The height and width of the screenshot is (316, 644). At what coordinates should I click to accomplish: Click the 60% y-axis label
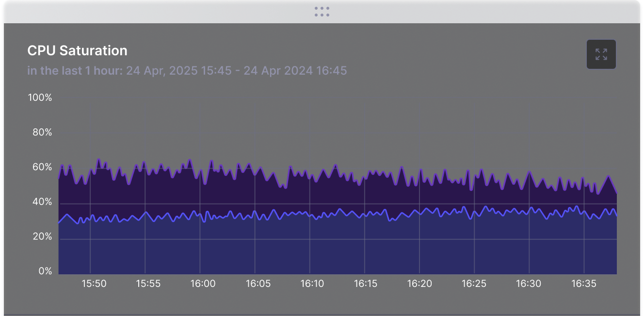pyautogui.click(x=42, y=167)
